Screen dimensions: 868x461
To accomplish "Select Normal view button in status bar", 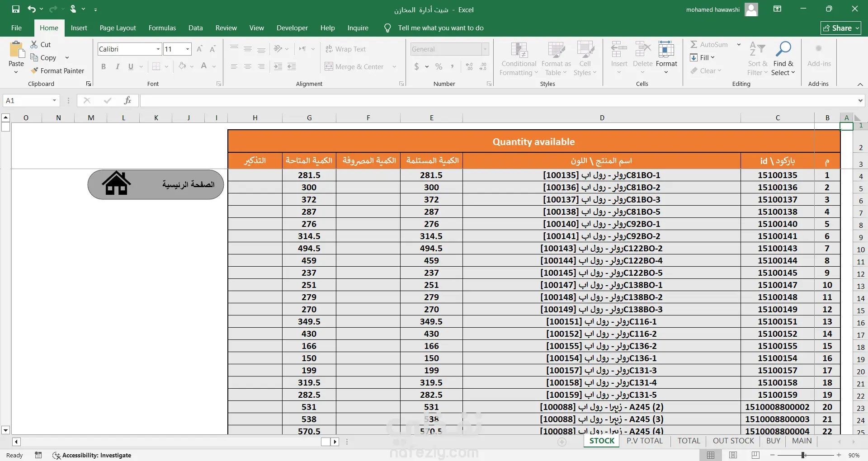I will (x=711, y=455).
